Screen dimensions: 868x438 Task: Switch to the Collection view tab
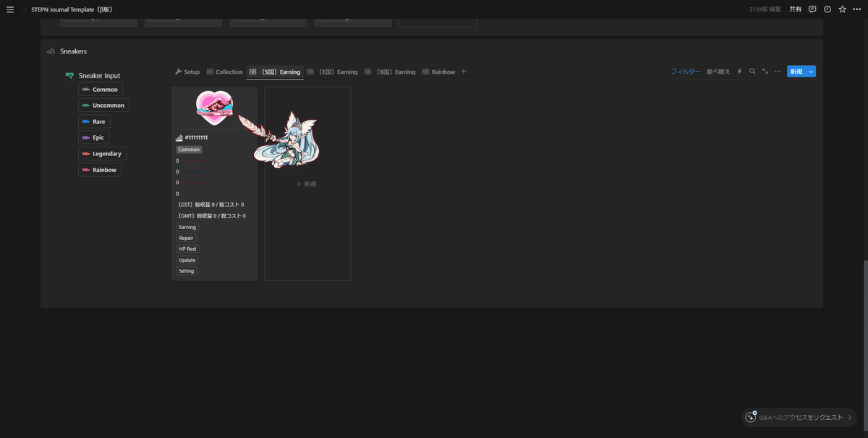224,72
